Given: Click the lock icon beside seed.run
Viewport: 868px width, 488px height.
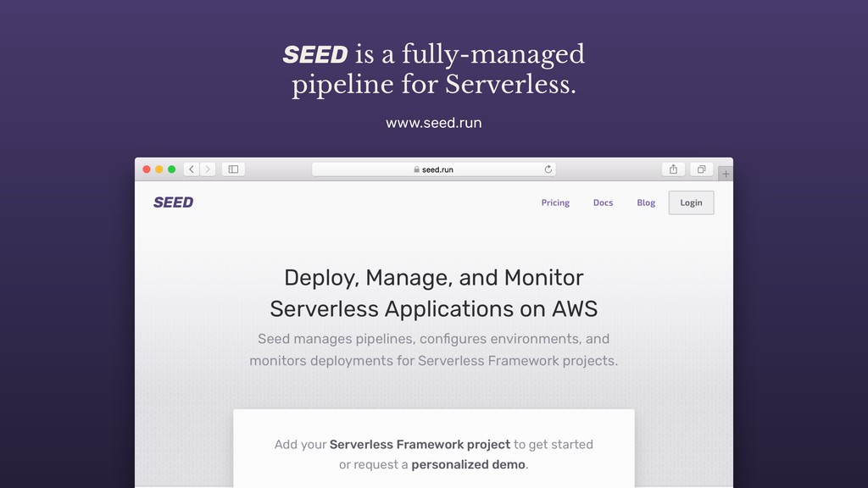Looking at the screenshot, I should (x=416, y=169).
